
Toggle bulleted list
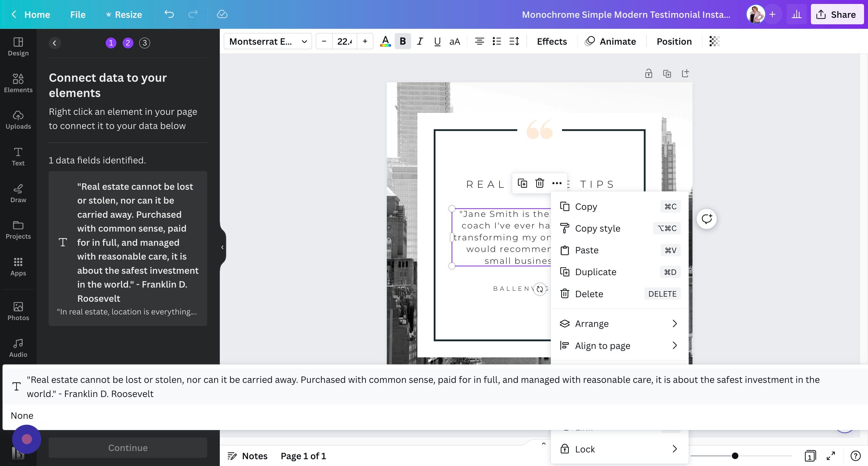497,41
